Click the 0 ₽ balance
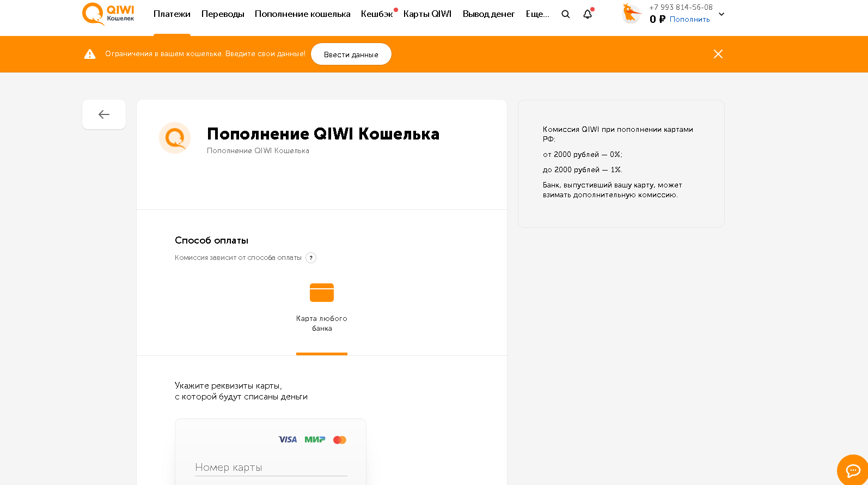Screen dimensions: 868x485 coord(657,19)
